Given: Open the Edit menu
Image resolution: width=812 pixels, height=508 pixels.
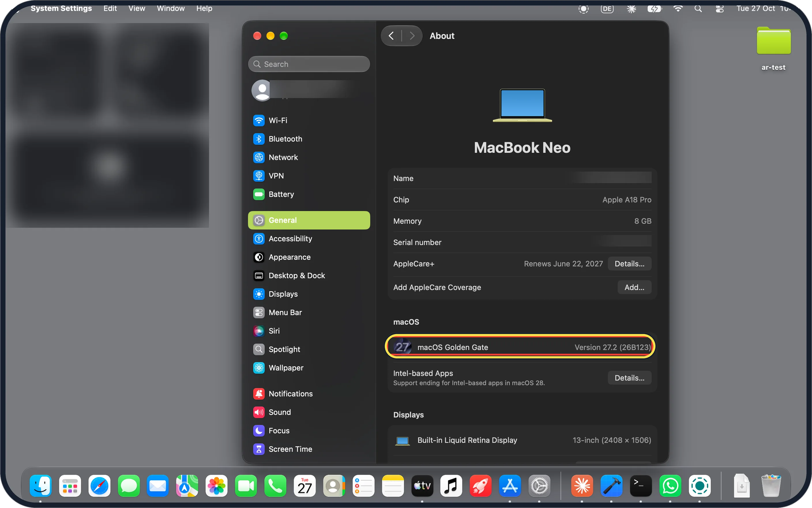Looking at the screenshot, I should pyautogui.click(x=110, y=8).
